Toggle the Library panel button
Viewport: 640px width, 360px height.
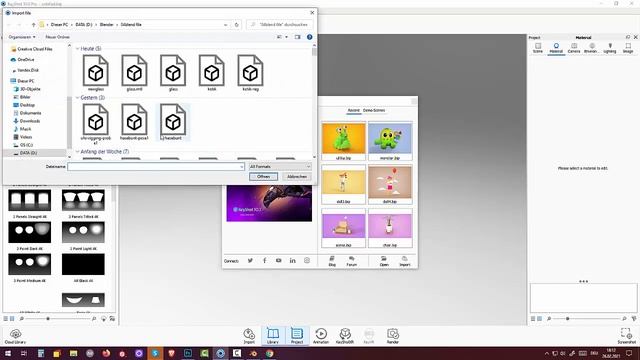[x=273, y=336]
